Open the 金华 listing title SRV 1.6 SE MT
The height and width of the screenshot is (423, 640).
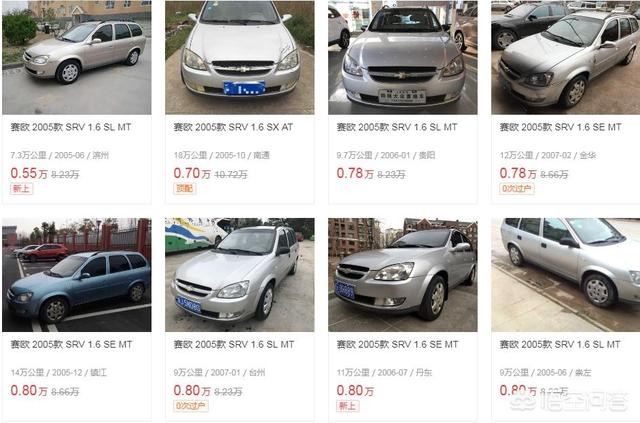pyautogui.click(x=560, y=127)
